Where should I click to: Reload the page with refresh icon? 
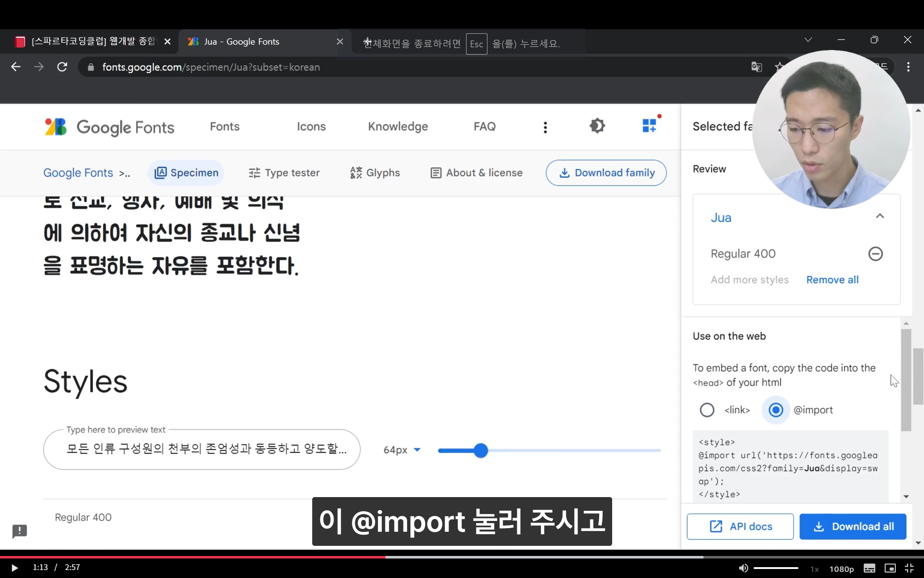62,67
